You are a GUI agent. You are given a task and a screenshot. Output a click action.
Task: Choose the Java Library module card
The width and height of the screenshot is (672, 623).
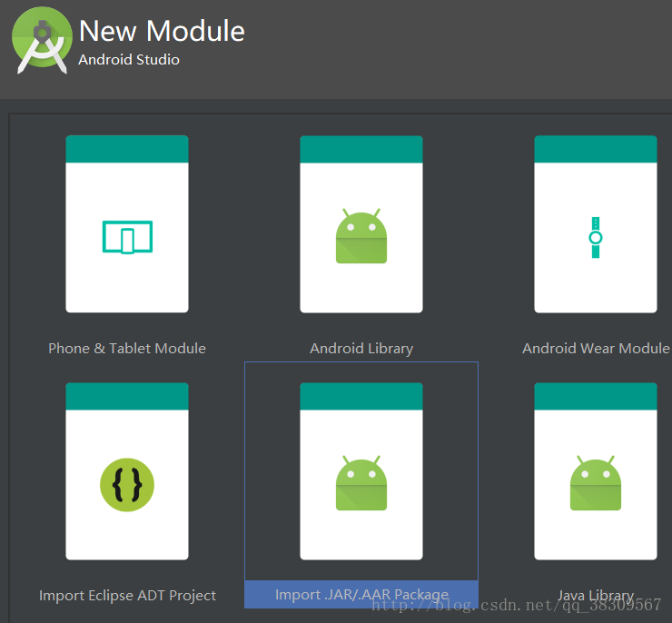[x=596, y=471]
